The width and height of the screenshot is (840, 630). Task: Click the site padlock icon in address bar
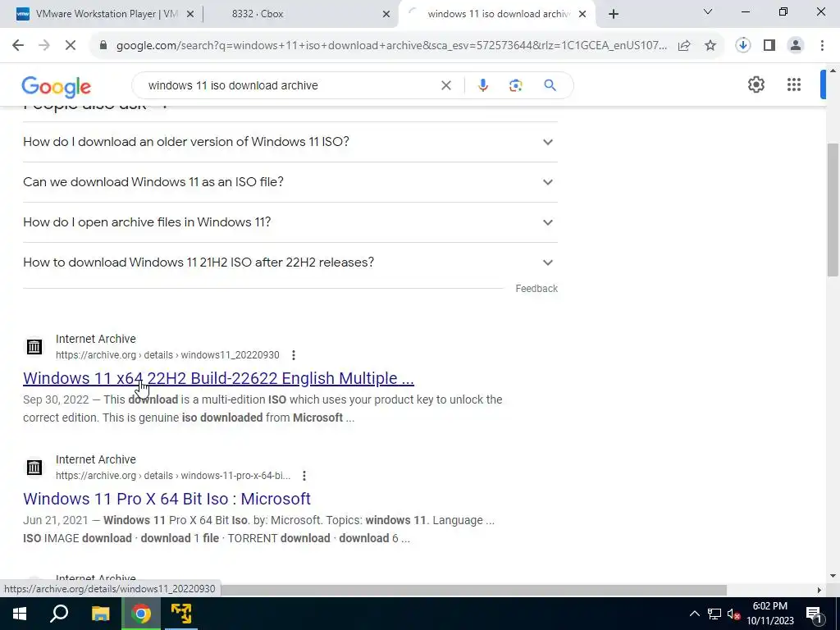point(103,46)
